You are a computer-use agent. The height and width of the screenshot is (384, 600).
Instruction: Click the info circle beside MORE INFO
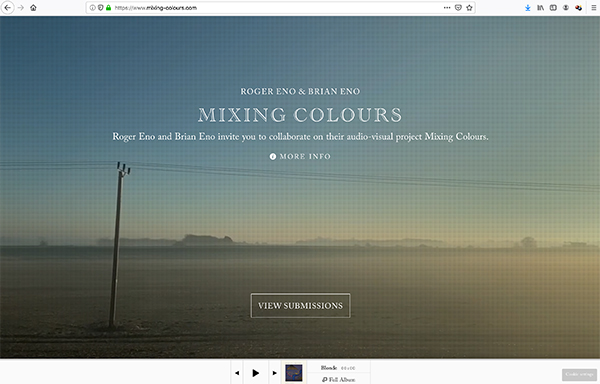pos(273,156)
